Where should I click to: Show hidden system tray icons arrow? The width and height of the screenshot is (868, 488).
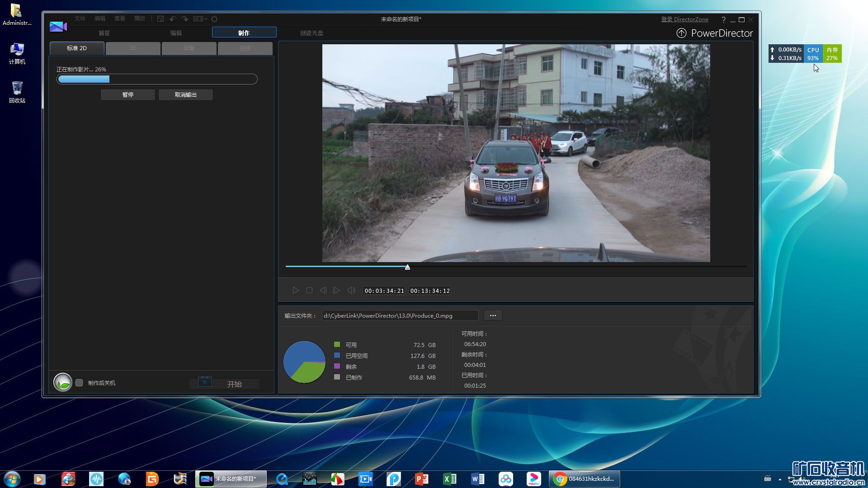point(780,479)
